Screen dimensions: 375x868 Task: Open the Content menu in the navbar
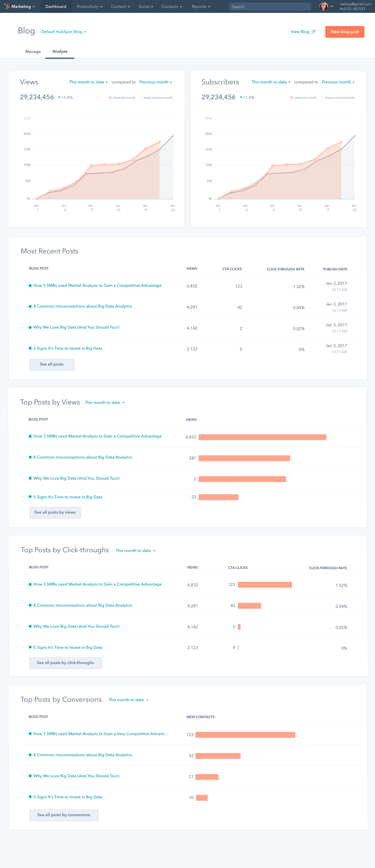tap(120, 6)
